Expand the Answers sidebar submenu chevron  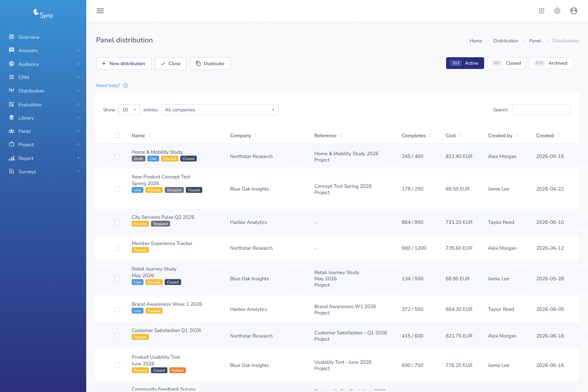(x=78, y=50)
